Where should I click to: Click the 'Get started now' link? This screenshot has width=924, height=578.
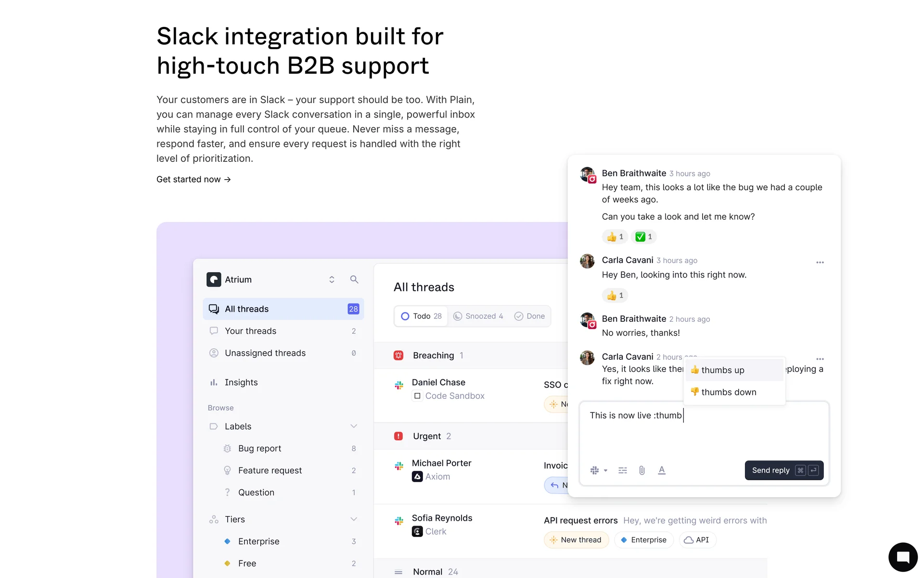pos(193,179)
